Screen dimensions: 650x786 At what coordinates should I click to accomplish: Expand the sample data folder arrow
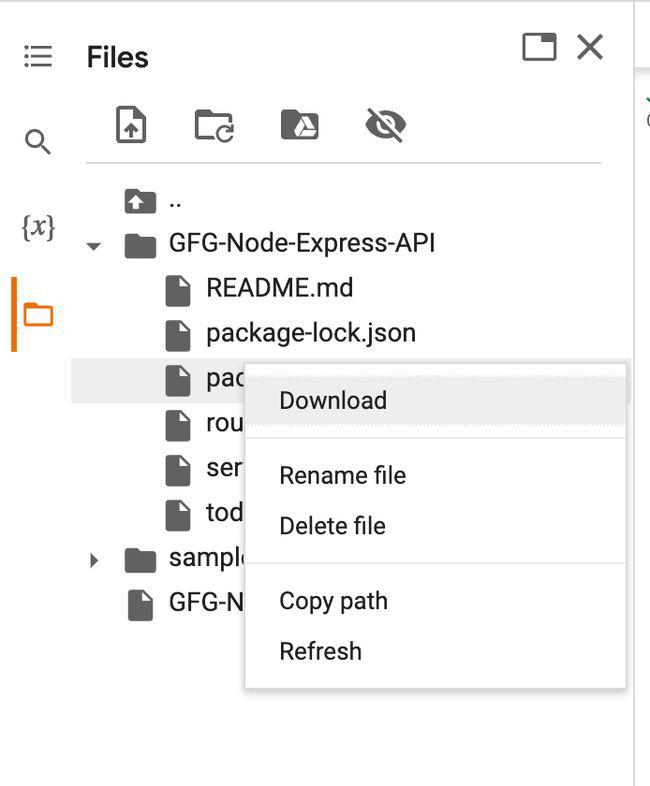[94, 560]
